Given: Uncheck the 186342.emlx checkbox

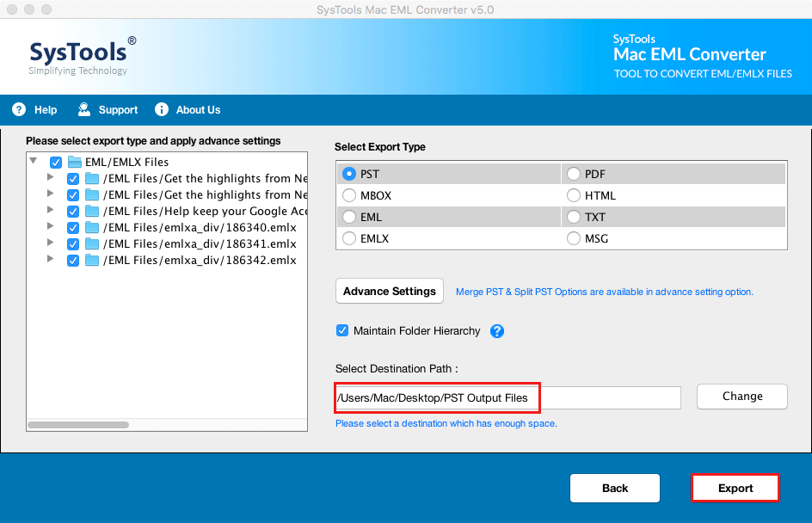Looking at the screenshot, I should pos(73,261).
